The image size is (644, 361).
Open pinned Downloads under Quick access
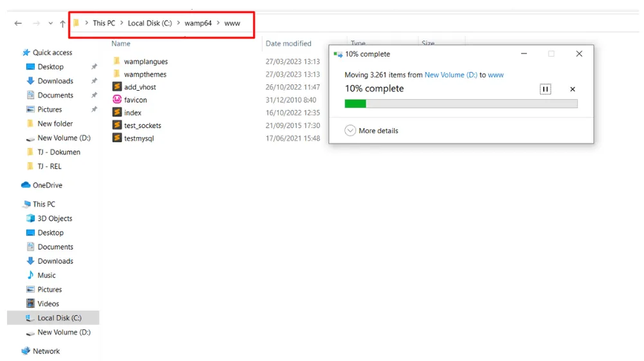click(55, 81)
